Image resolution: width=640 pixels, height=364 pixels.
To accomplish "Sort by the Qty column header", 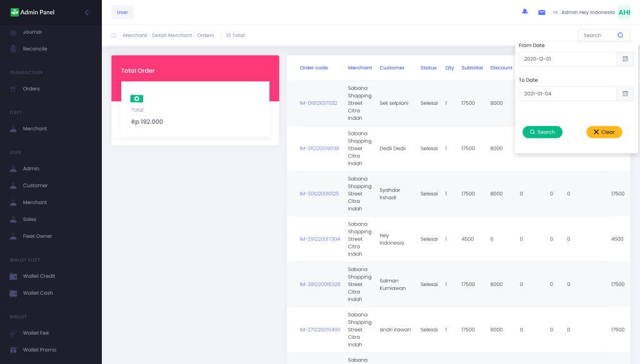I will [x=449, y=68].
